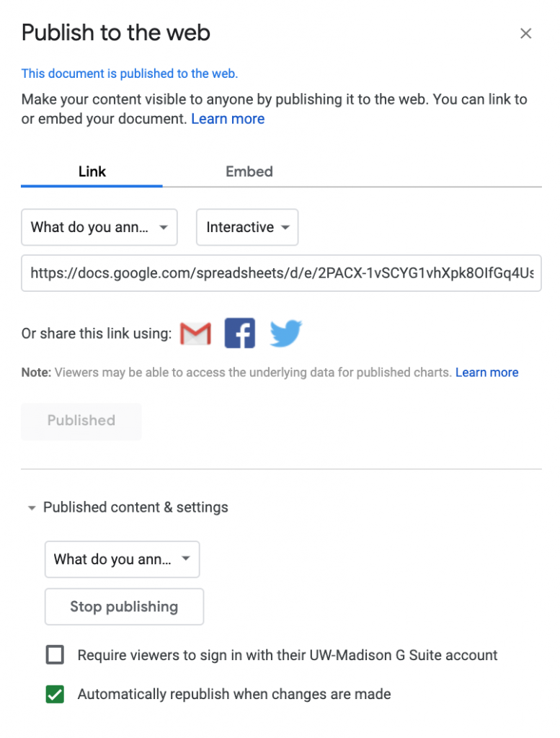560x738 pixels.
Task: Open the Interactive format dropdown
Action: click(x=247, y=227)
